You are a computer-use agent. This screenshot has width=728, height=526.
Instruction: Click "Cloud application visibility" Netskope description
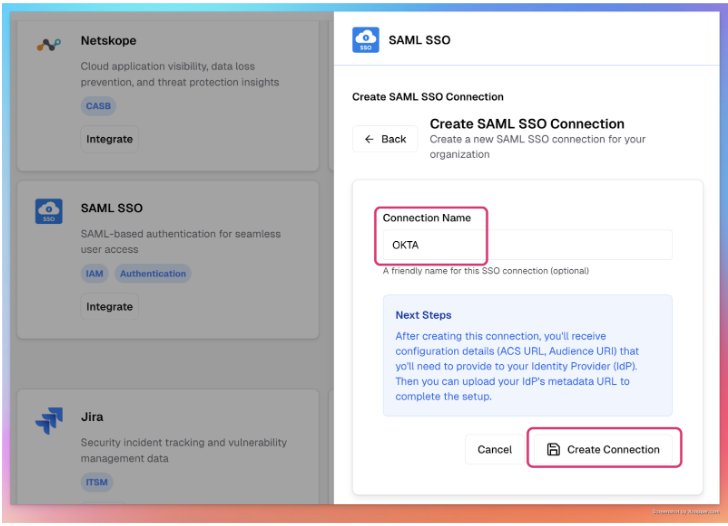(x=180, y=74)
